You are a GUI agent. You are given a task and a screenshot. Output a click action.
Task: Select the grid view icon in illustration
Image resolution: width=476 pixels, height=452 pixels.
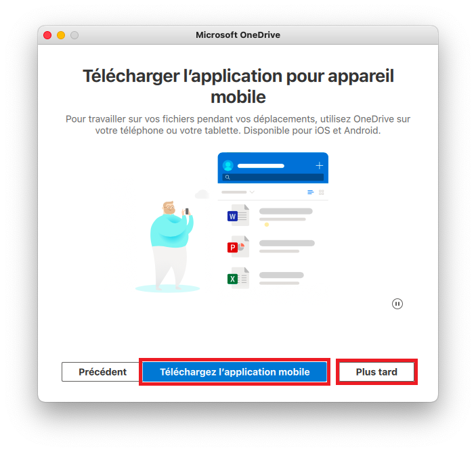[322, 192]
